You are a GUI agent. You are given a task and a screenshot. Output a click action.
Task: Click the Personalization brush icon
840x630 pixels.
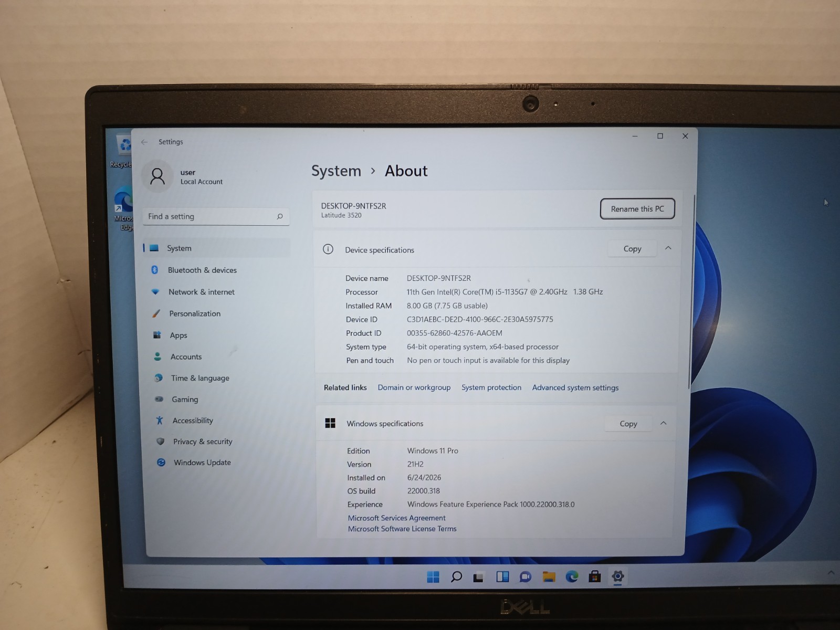[156, 313]
